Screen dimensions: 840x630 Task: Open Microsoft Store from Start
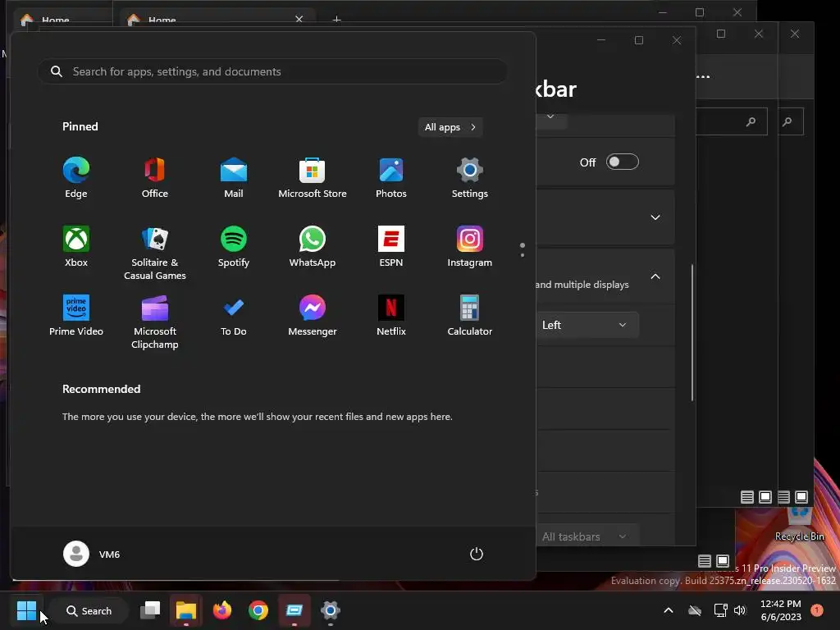[x=313, y=178]
